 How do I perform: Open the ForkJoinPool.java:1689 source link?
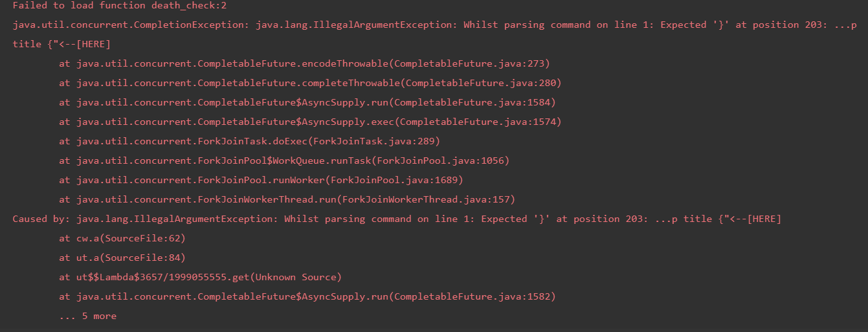pyautogui.click(x=396, y=181)
